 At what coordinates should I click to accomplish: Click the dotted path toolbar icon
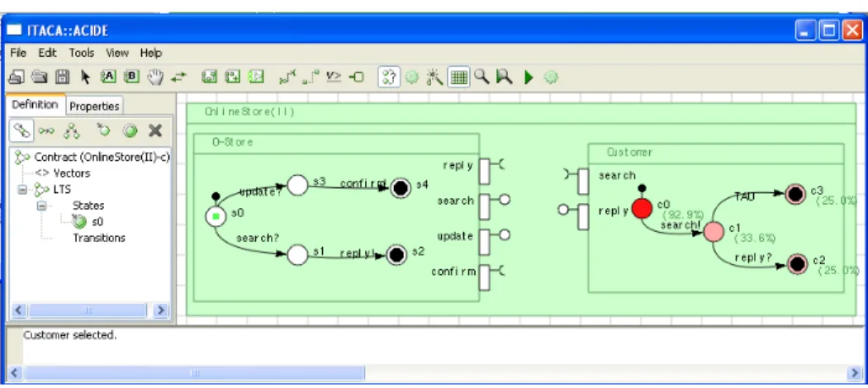click(x=311, y=77)
